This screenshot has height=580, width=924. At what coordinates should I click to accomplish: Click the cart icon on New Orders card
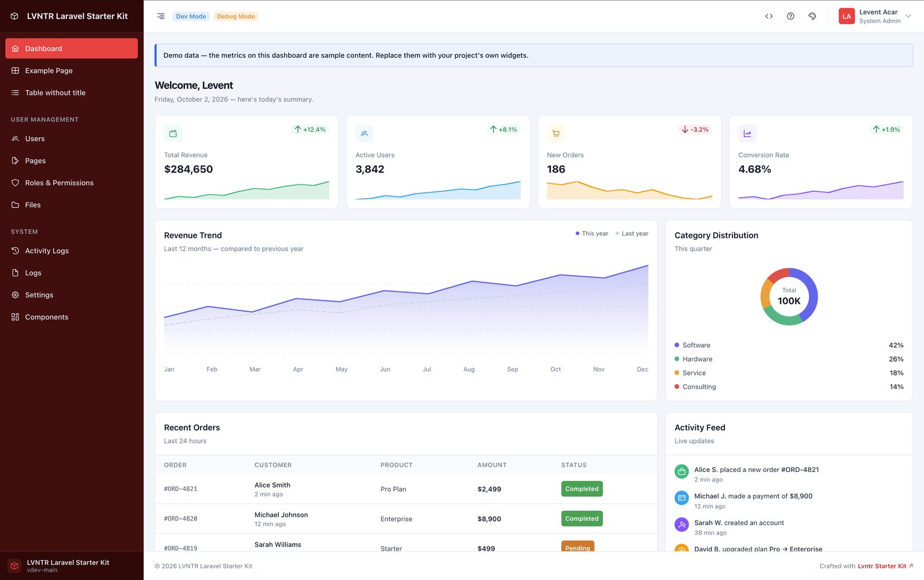[556, 133]
